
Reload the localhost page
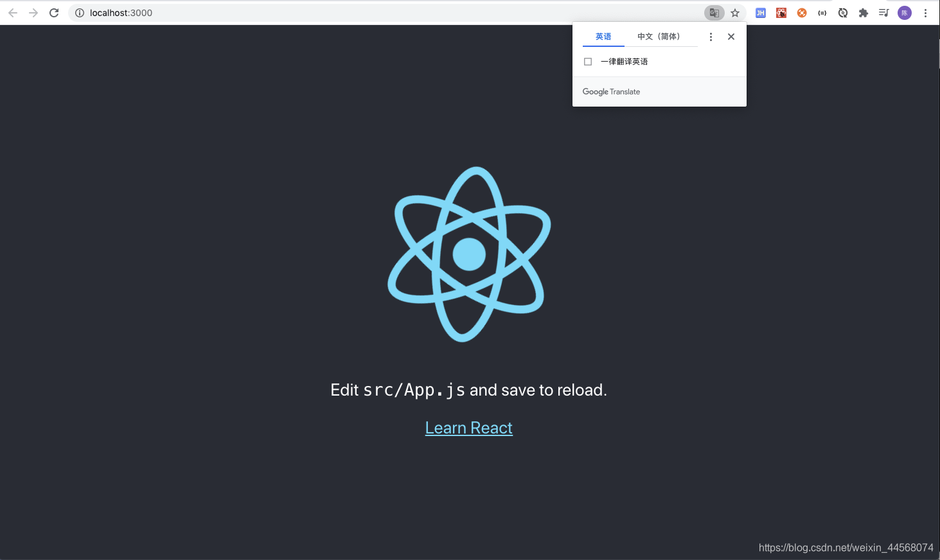point(54,13)
